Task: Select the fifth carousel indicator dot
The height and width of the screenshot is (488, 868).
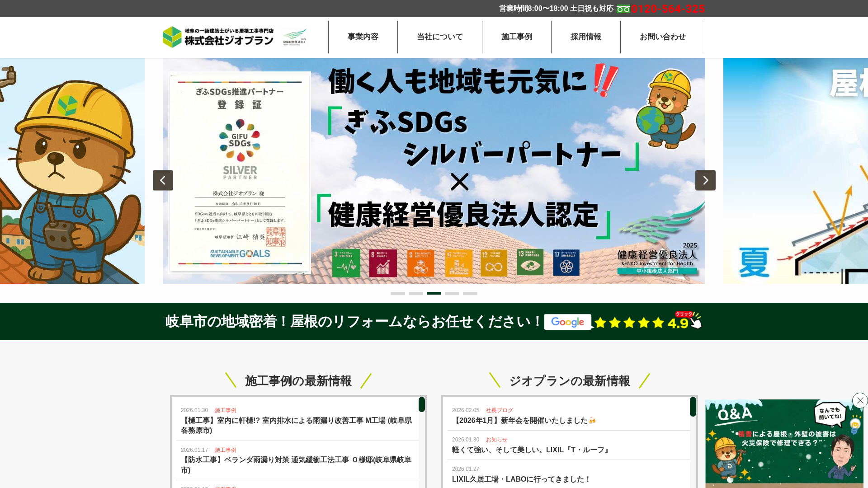Action: point(470,293)
